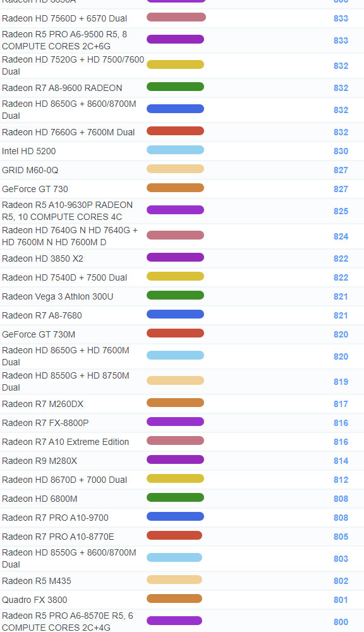Open Radeon HD 8670D + 7000 Dual

[x=64, y=480]
